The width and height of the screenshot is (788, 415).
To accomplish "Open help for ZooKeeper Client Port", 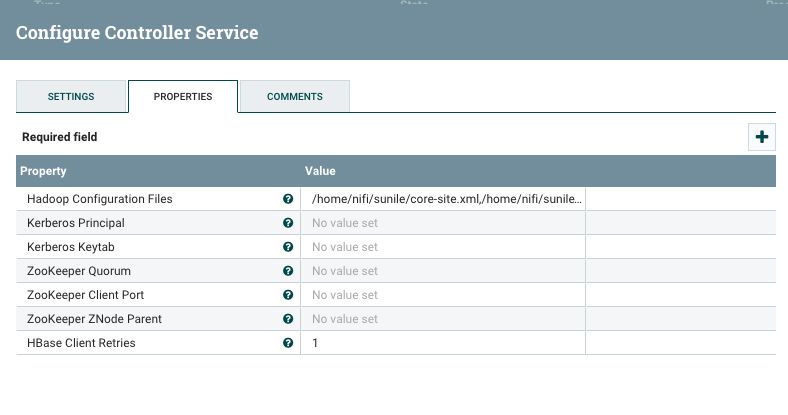I will [x=288, y=295].
